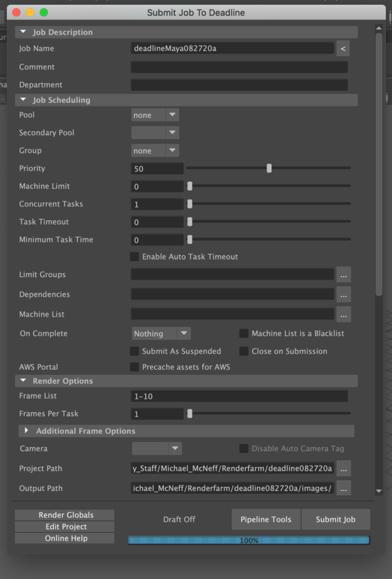Click the '<' button next to Job Name
Viewport: 392px width, 579px height.
pyautogui.click(x=343, y=49)
